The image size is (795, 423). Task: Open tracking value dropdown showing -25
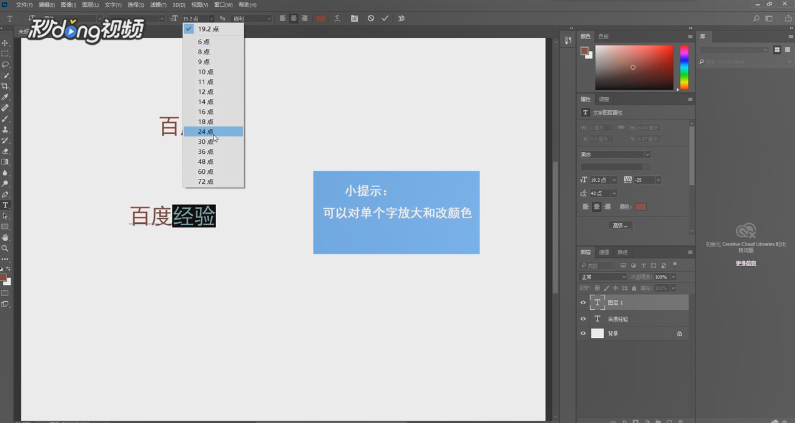[658, 180]
